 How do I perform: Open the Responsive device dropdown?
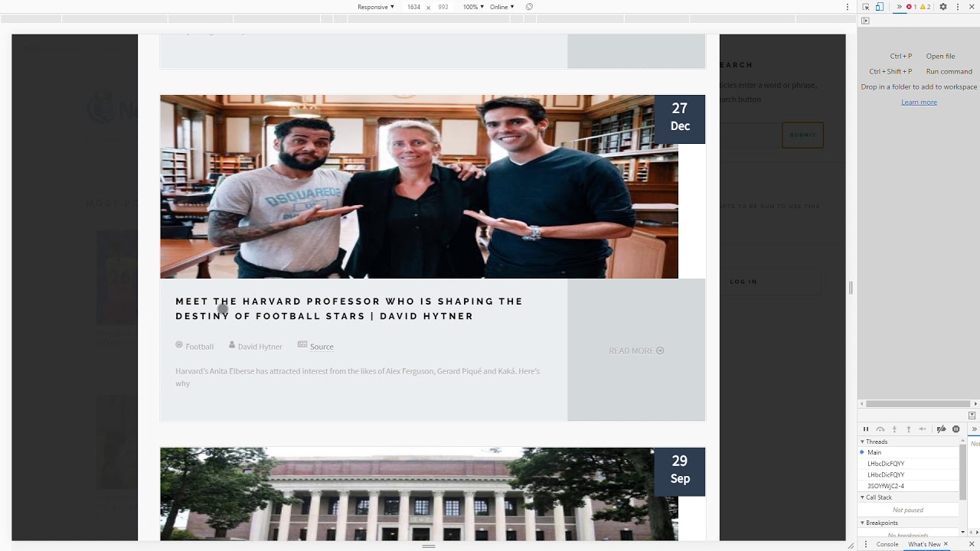coord(376,7)
